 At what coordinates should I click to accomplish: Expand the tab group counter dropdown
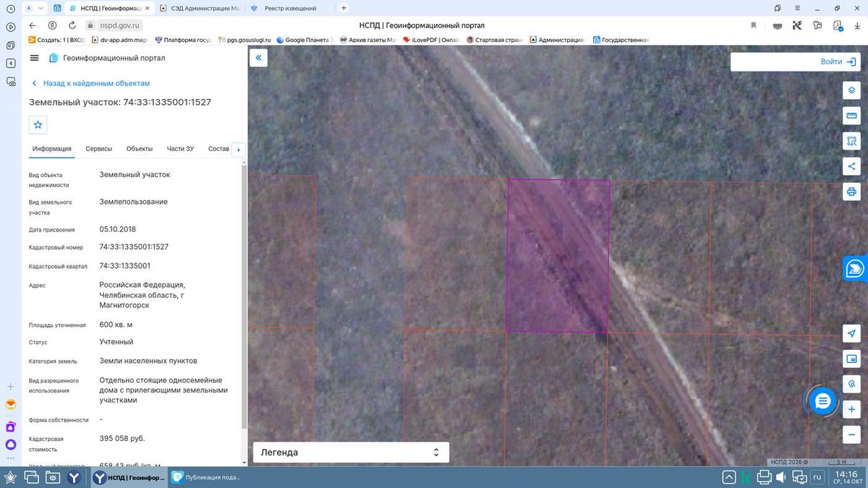[x=33, y=8]
